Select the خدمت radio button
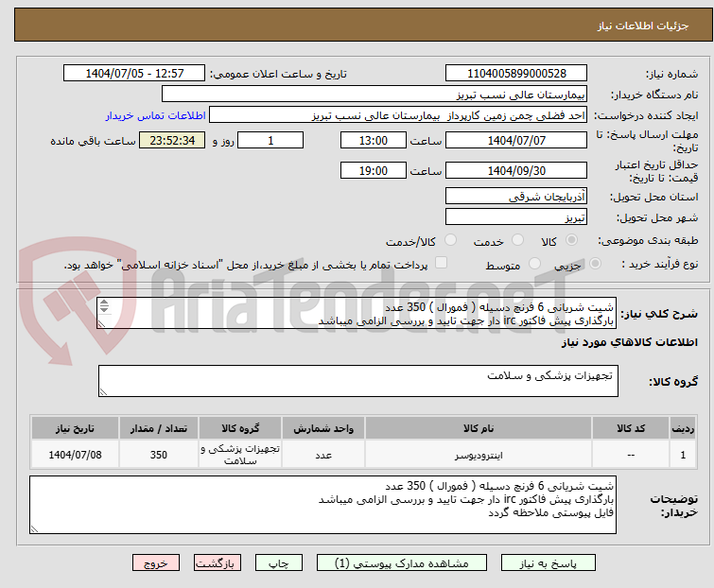 [x=517, y=240]
